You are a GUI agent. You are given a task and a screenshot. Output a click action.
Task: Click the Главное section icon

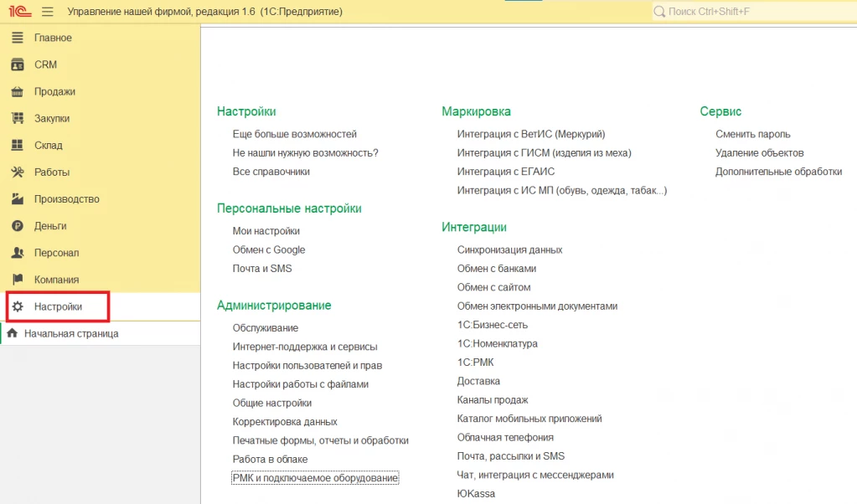pyautogui.click(x=18, y=38)
